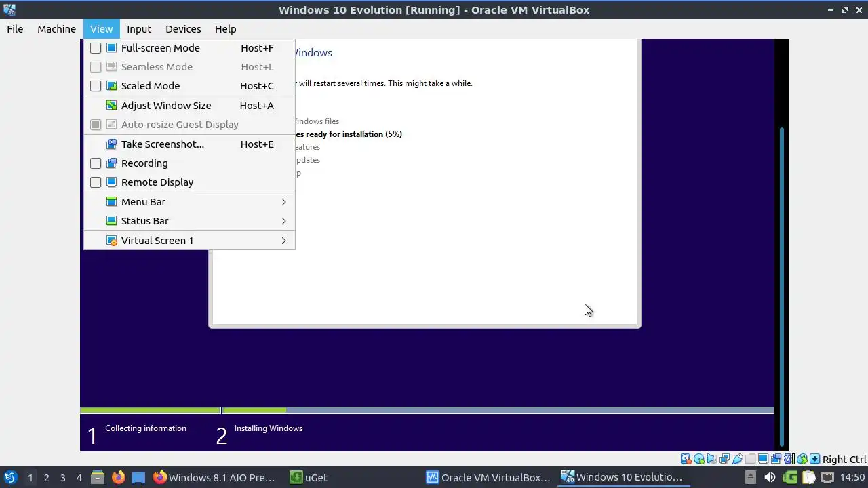Click the Virtual Screen 1 icon
The height and width of the screenshot is (488, 868).
pyautogui.click(x=112, y=241)
